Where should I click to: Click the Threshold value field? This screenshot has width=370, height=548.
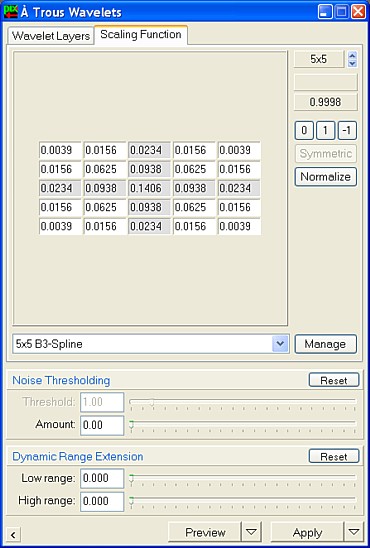pos(102,402)
